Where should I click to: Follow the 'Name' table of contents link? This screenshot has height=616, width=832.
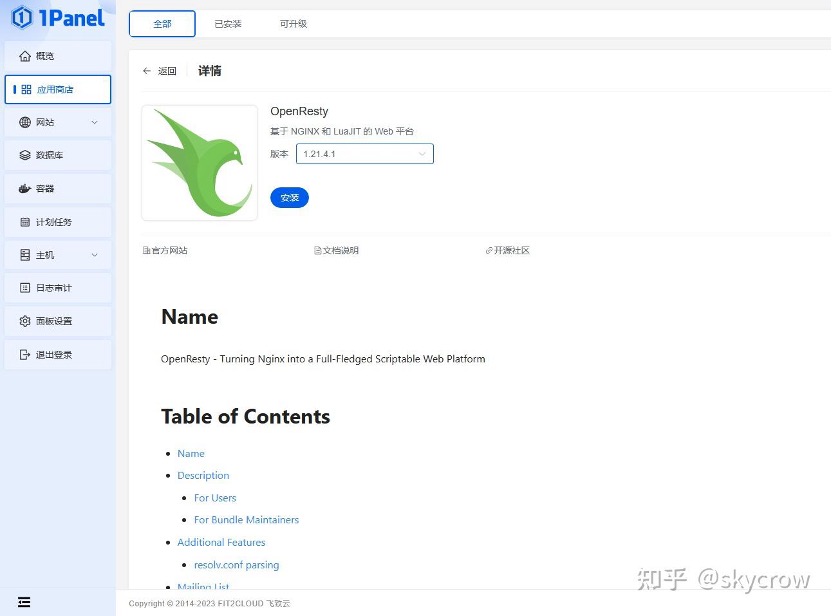click(190, 454)
